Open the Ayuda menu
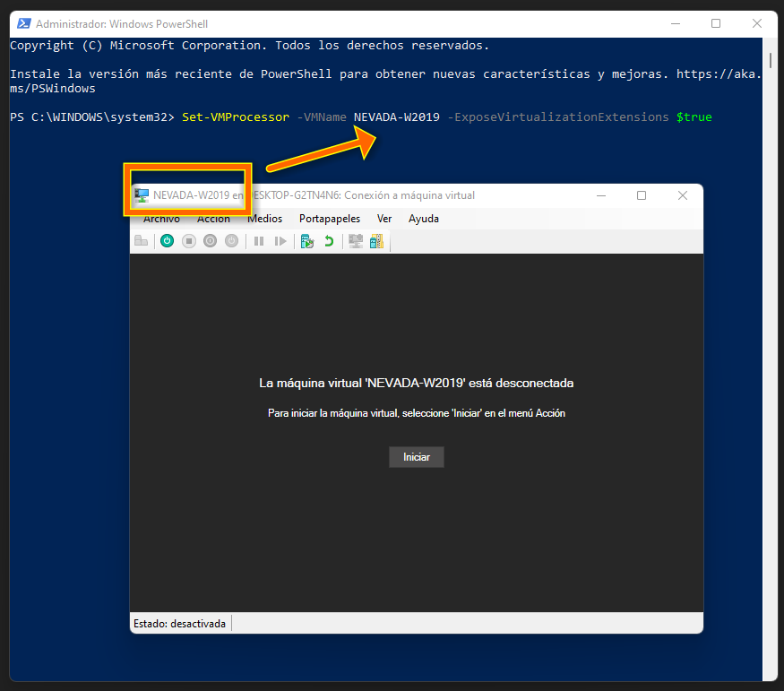The height and width of the screenshot is (691, 784). (x=424, y=219)
